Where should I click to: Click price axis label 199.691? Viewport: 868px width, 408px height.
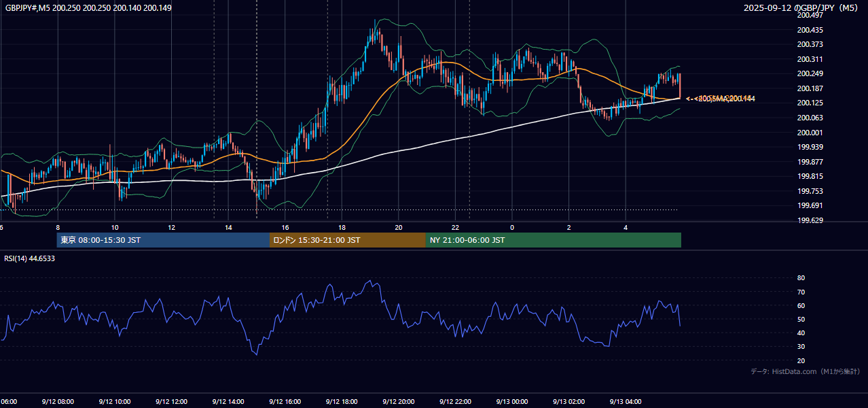[x=810, y=205]
